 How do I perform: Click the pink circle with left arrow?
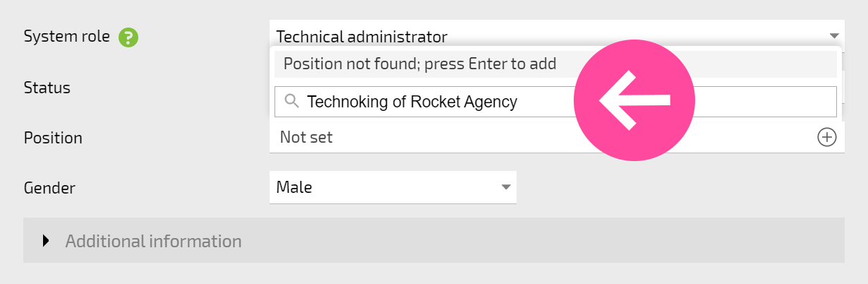point(634,100)
